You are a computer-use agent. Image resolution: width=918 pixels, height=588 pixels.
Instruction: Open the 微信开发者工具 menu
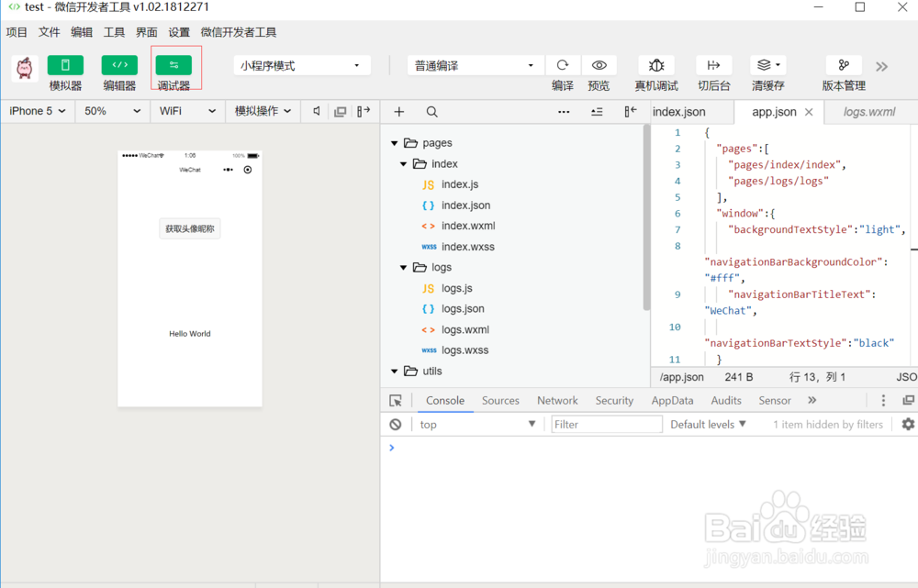[x=239, y=32]
